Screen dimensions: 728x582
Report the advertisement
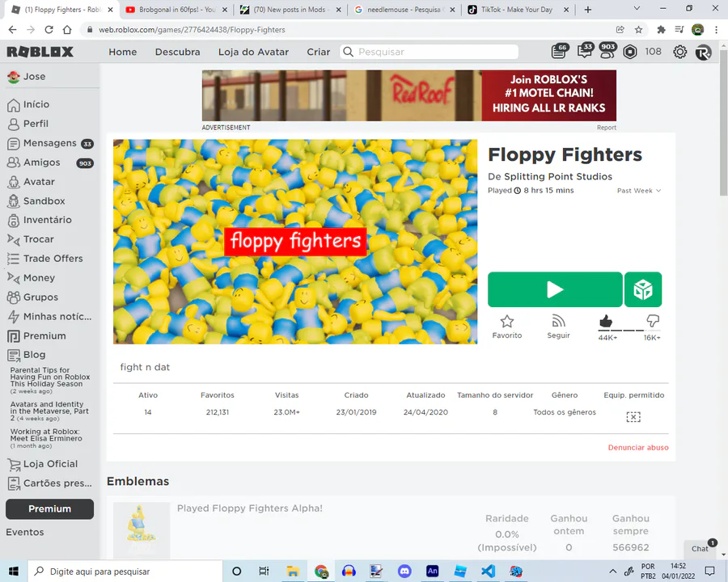click(x=607, y=128)
